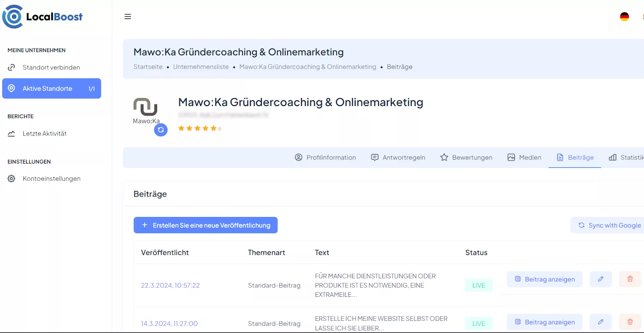Screen dimensions: 644x333
Task: Open the German flag language selector
Action: 624,17
